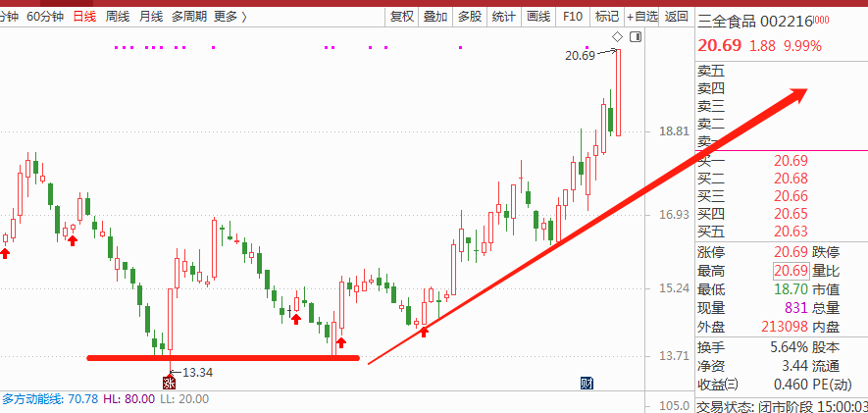The width and height of the screenshot is (868, 413).
Task: Open the 复权 adjustment menu
Action: [x=402, y=17]
